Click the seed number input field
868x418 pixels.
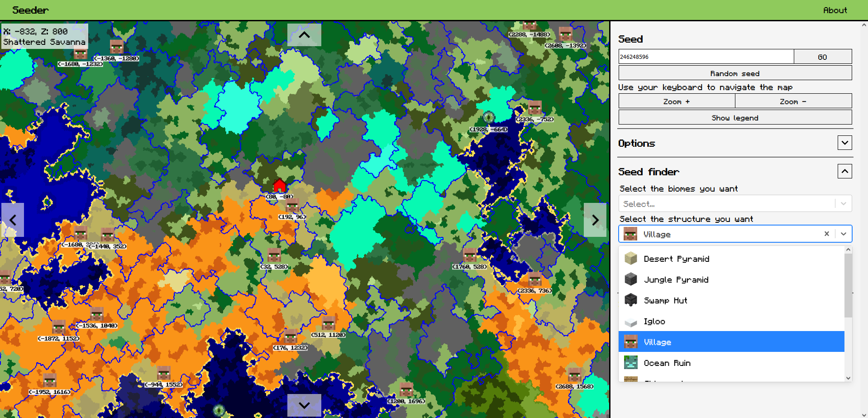click(706, 57)
